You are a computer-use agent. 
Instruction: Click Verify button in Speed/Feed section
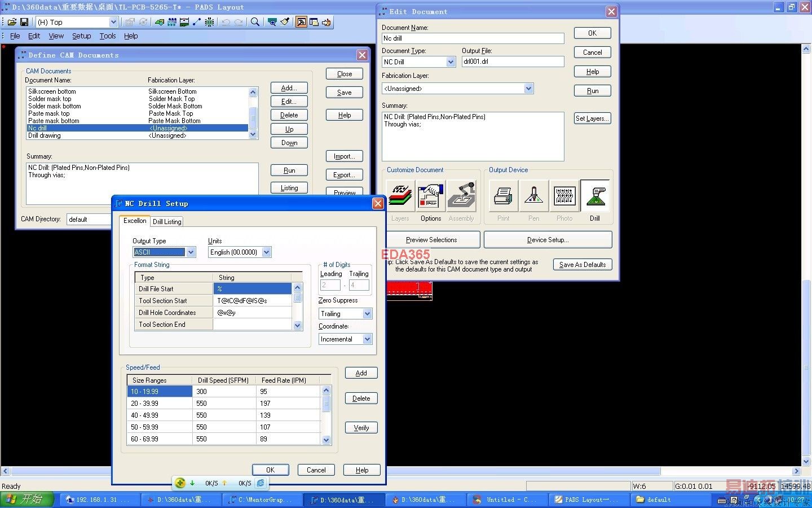pos(361,428)
